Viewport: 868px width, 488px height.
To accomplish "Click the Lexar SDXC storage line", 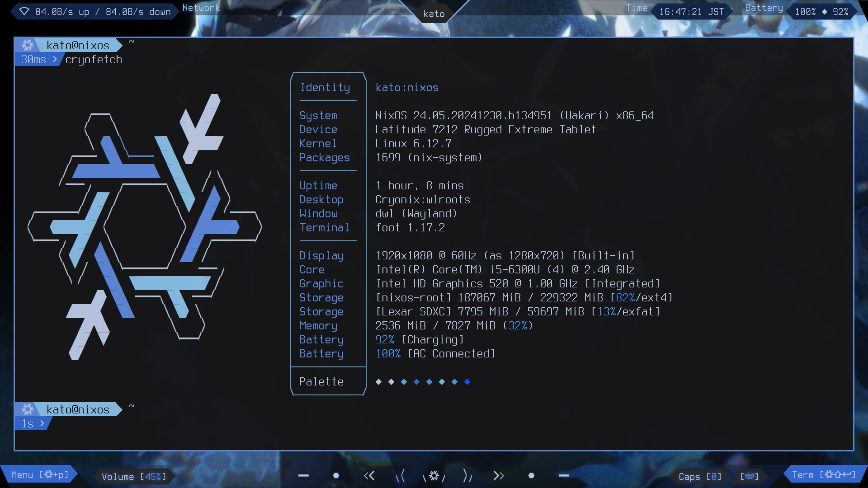I will (x=518, y=312).
